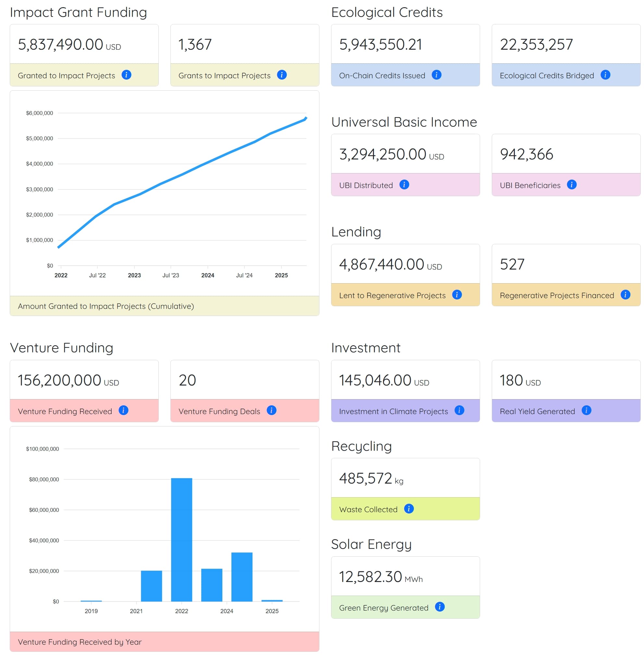Click info icon for Investment in Climate Projects

[x=459, y=410]
